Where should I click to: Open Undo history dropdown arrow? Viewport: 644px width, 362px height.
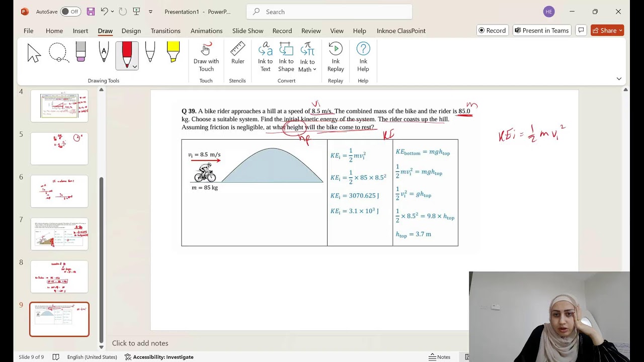112,12
